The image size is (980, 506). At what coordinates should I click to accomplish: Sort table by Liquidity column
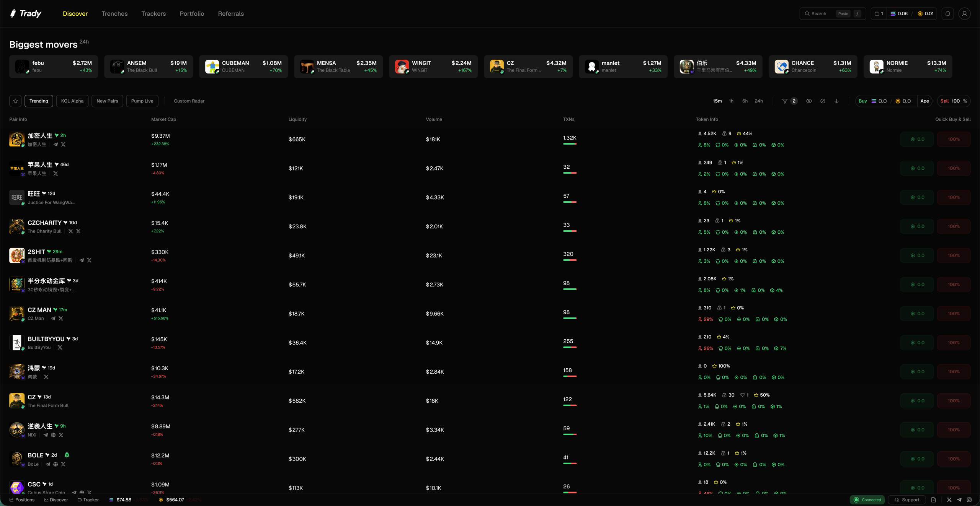pyautogui.click(x=297, y=119)
